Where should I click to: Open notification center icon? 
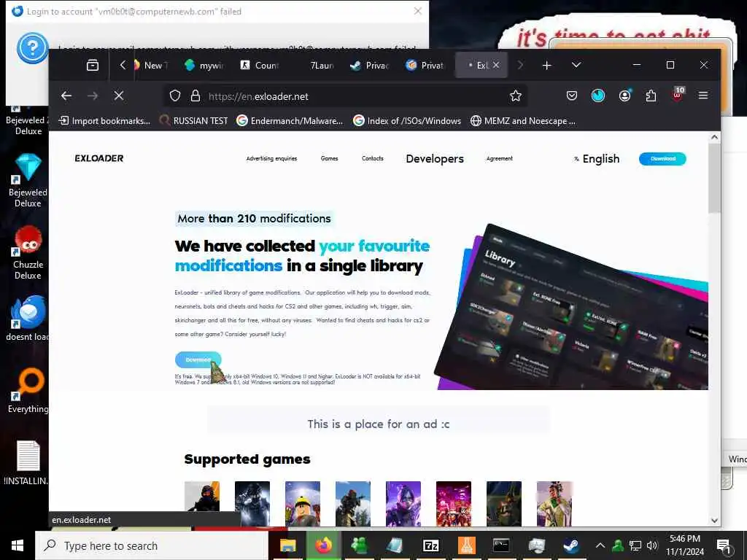coord(724,545)
